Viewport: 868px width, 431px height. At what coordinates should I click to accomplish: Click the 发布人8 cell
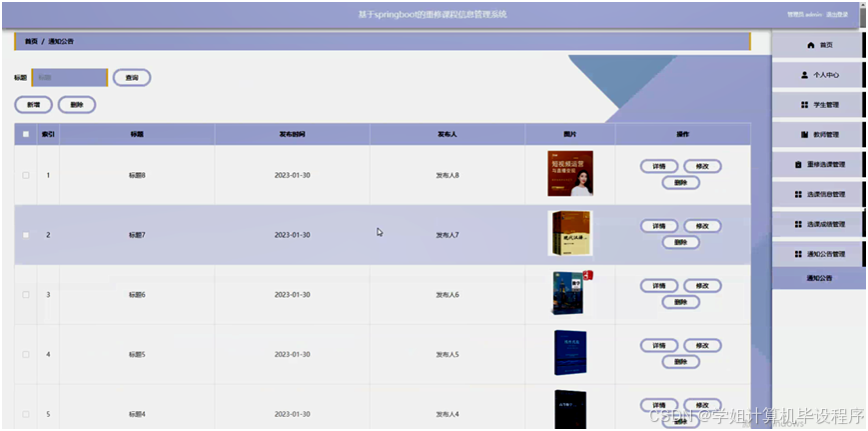click(x=447, y=175)
